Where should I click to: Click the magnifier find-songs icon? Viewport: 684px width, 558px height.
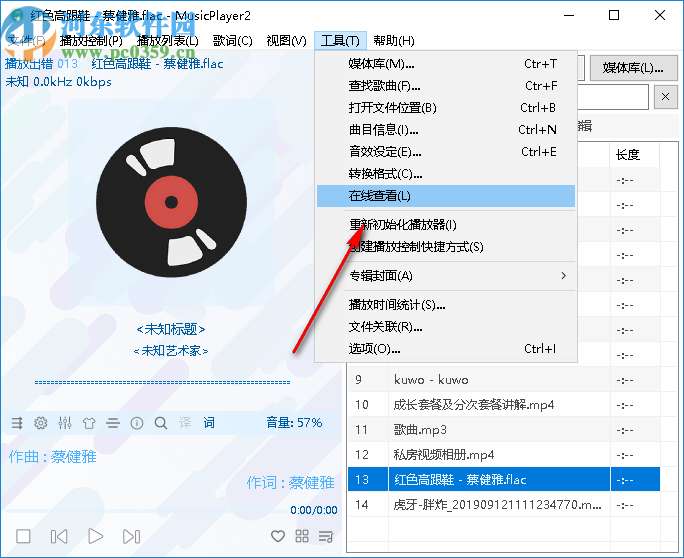click(161, 423)
